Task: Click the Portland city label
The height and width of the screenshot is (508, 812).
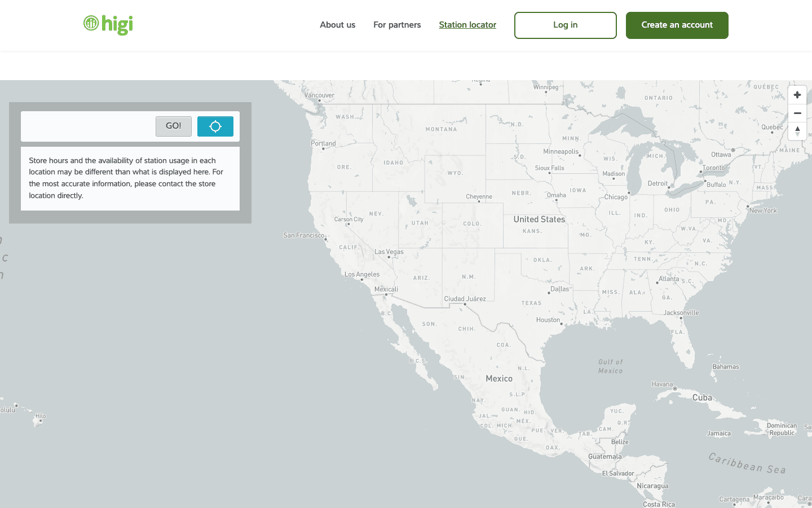Action: click(x=323, y=143)
